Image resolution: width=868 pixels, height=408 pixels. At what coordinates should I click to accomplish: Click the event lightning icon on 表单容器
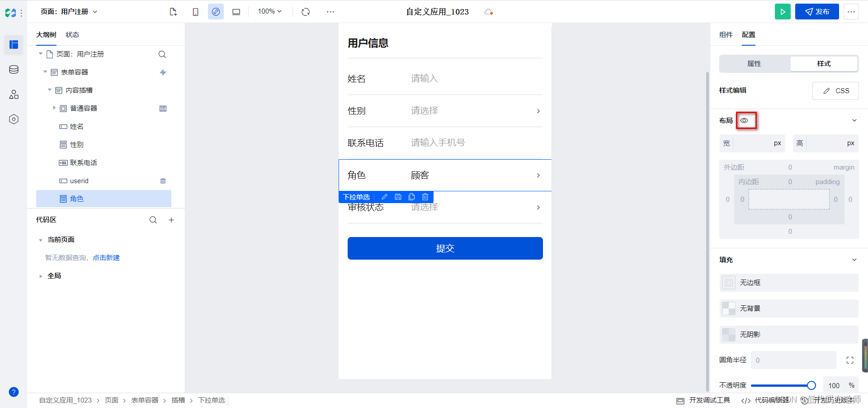point(163,72)
